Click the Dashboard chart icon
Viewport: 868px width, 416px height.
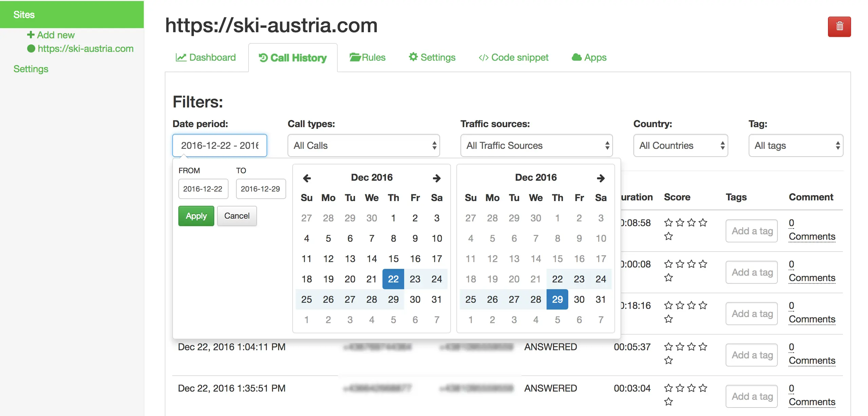pos(181,57)
